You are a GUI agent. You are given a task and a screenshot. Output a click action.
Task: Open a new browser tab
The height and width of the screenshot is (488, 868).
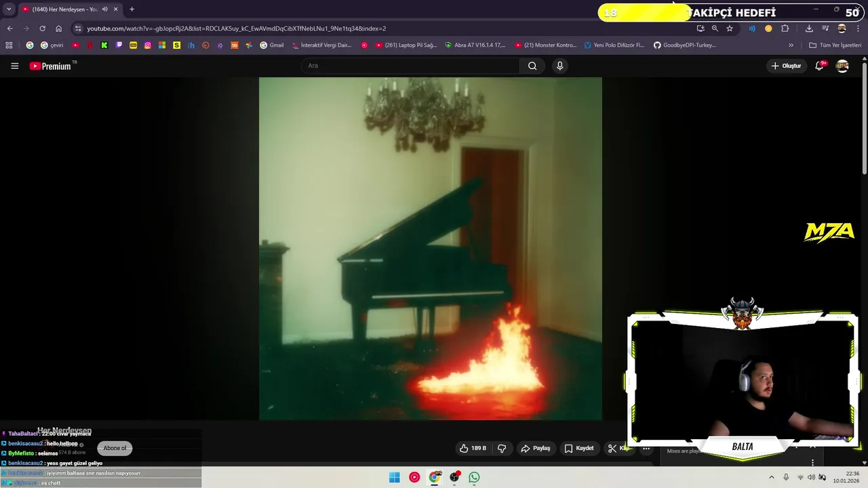(x=132, y=9)
